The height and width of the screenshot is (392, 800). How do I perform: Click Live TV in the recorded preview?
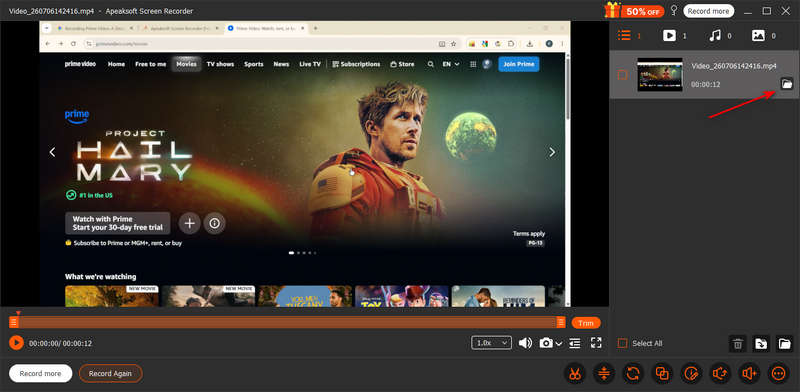[x=310, y=64]
